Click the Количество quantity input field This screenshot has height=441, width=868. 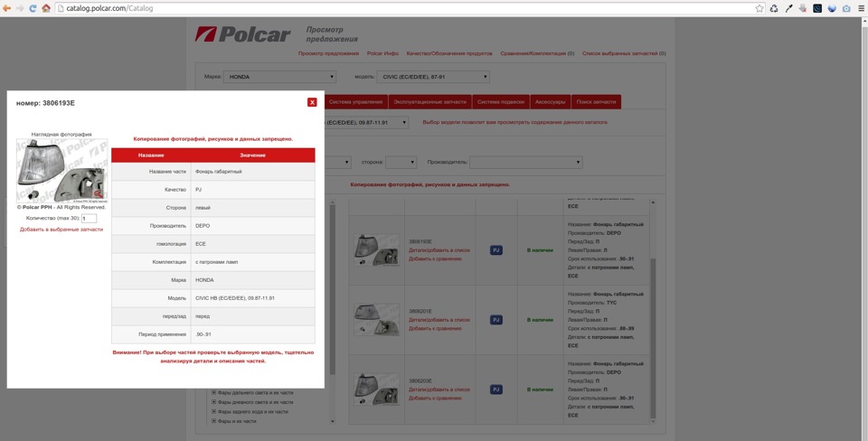click(x=89, y=219)
